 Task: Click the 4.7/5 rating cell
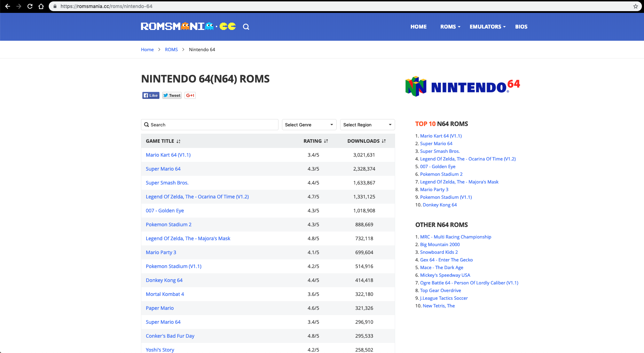click(x=313, y=197)
